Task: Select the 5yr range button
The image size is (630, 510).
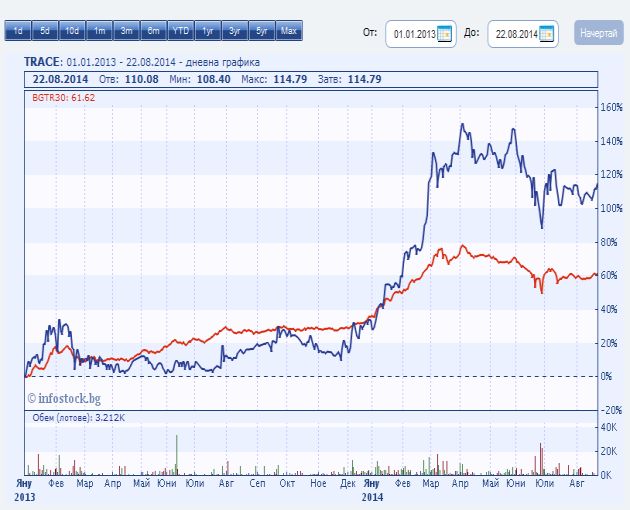Action: pyautogui.click(x=262, y=31)
